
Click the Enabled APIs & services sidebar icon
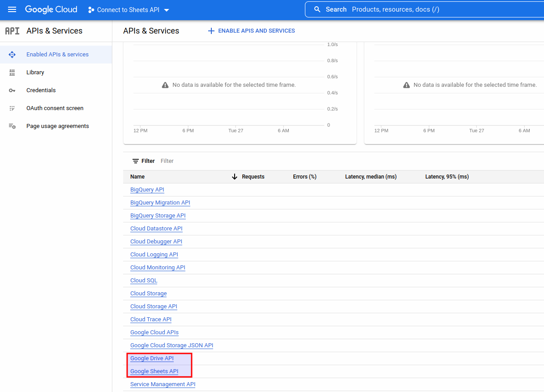click(x=12, y=55)
